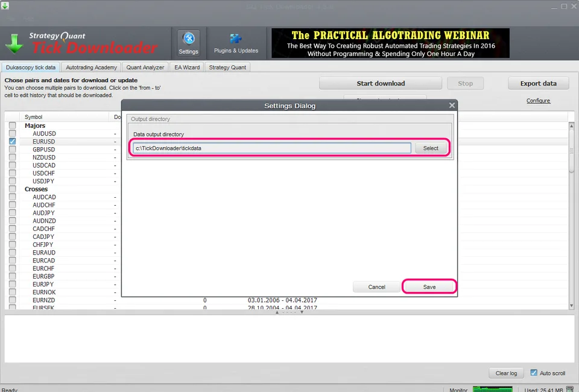The width and height of the screenshot is (579, 392).
Task: Click the Symbol column header
Action: click(x=65, y=117)
